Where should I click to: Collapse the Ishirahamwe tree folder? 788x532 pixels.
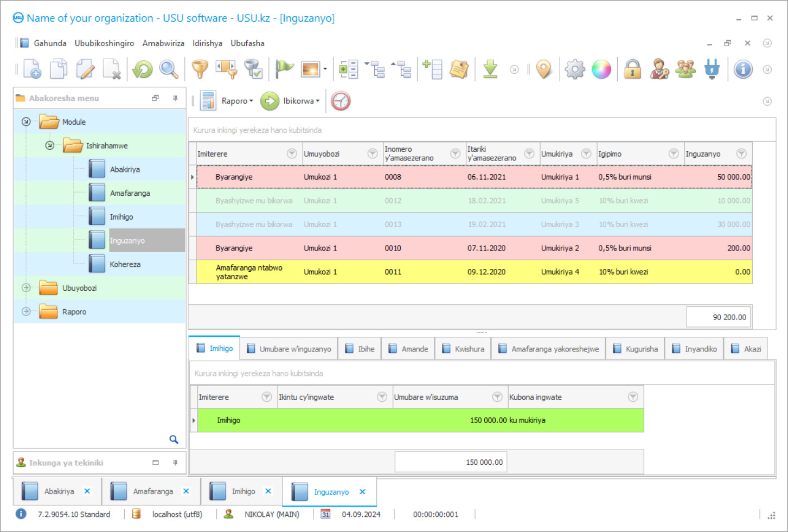tap(50, 145)
